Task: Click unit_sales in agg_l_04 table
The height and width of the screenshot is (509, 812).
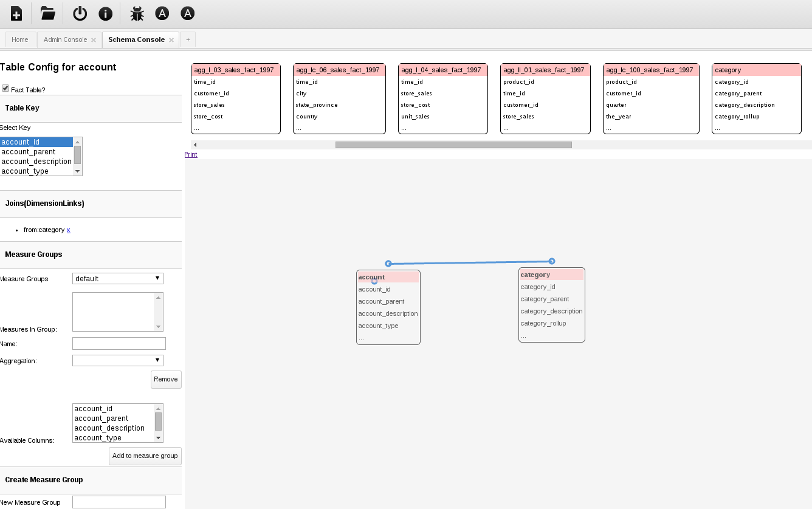Action: [x=415, y=117]
